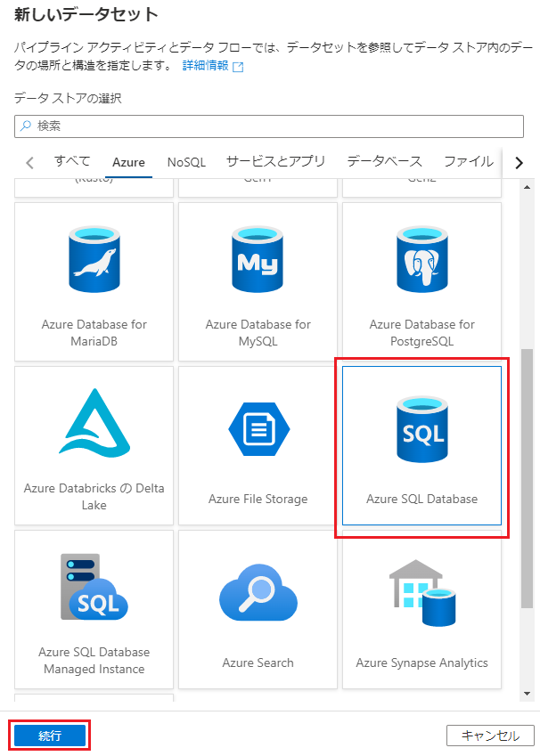Click the キャンセル button
This screenshot has width=540, height=756.
(490, 736)
